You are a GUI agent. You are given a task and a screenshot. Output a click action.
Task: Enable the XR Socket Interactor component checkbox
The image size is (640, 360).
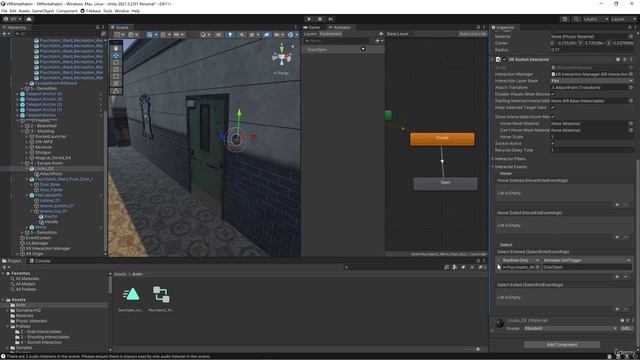(504, 60)
